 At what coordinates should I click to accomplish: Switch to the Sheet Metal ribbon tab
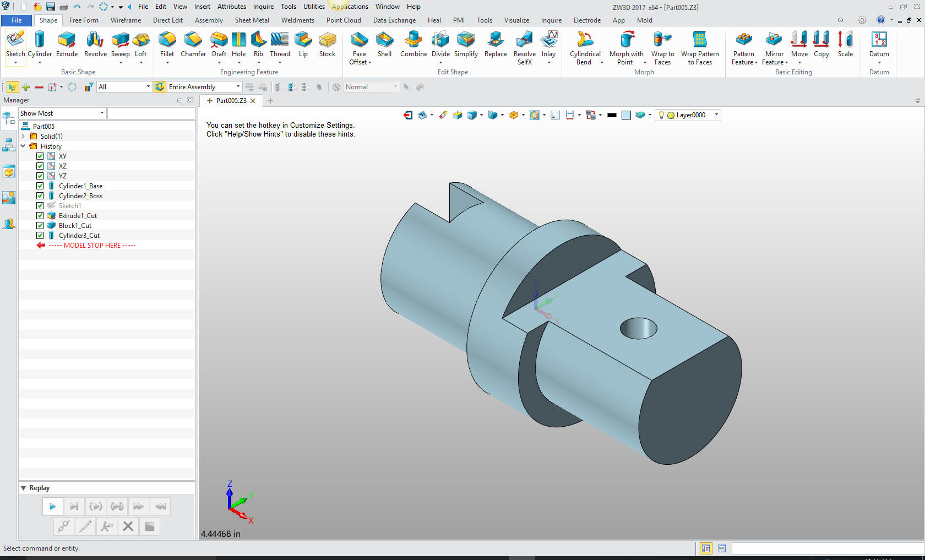[252, 20]
